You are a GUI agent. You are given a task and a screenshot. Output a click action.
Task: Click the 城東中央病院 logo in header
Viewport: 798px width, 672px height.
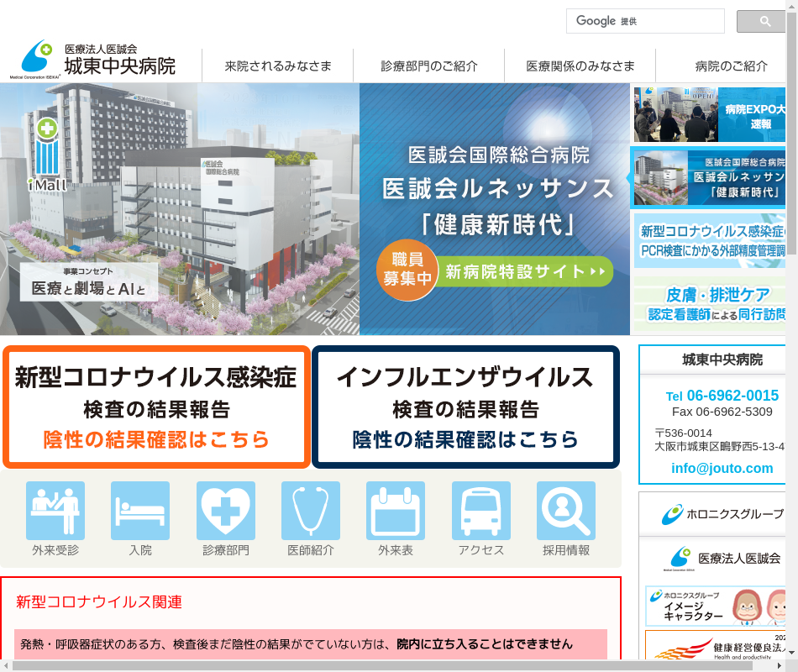[99, 60]
